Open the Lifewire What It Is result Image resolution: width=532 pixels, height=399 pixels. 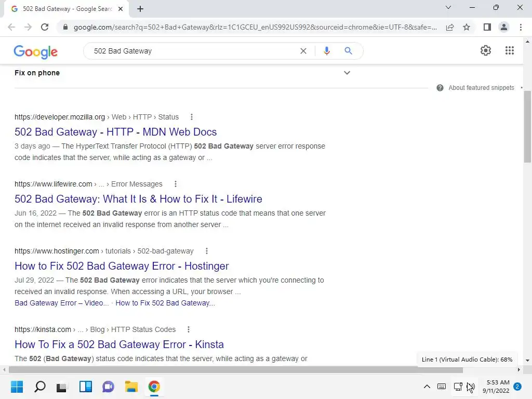click(x=138, y=199)
